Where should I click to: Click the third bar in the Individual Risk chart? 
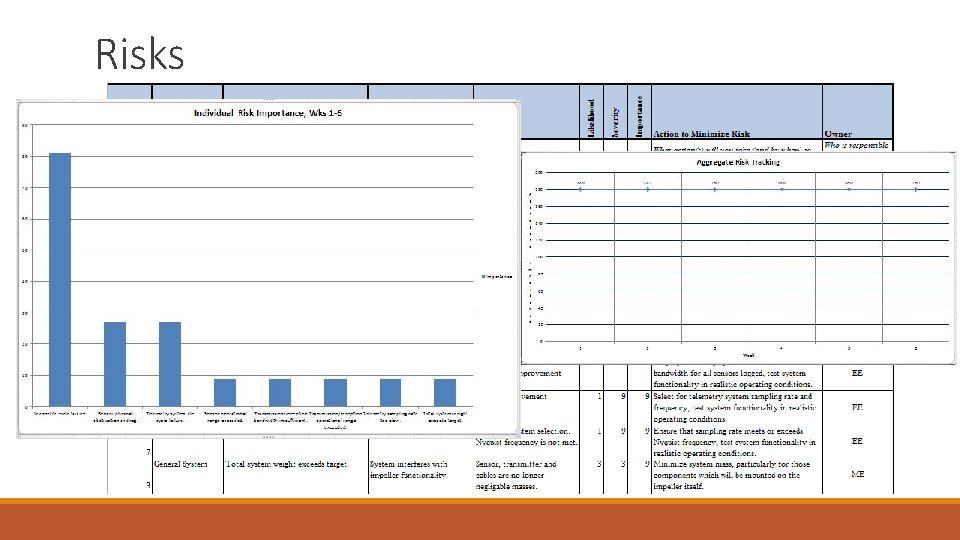coord(170,364)
